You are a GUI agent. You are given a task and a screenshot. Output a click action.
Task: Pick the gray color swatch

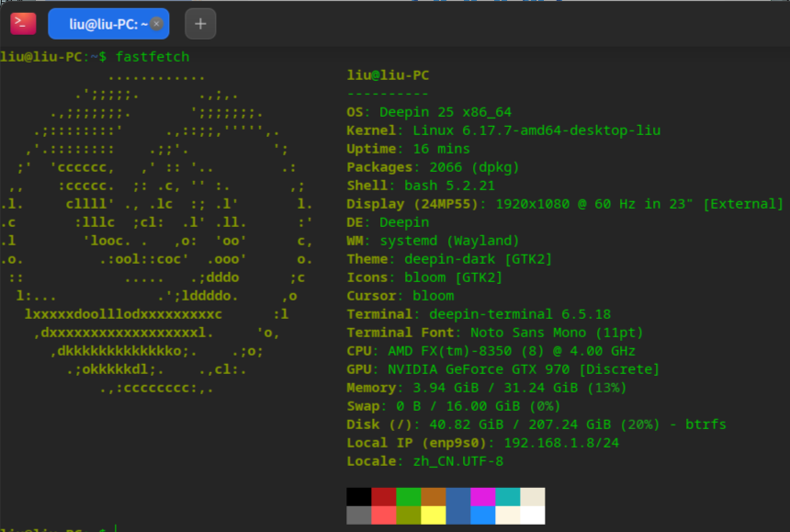pyautogui.click(x=359, y=515)
